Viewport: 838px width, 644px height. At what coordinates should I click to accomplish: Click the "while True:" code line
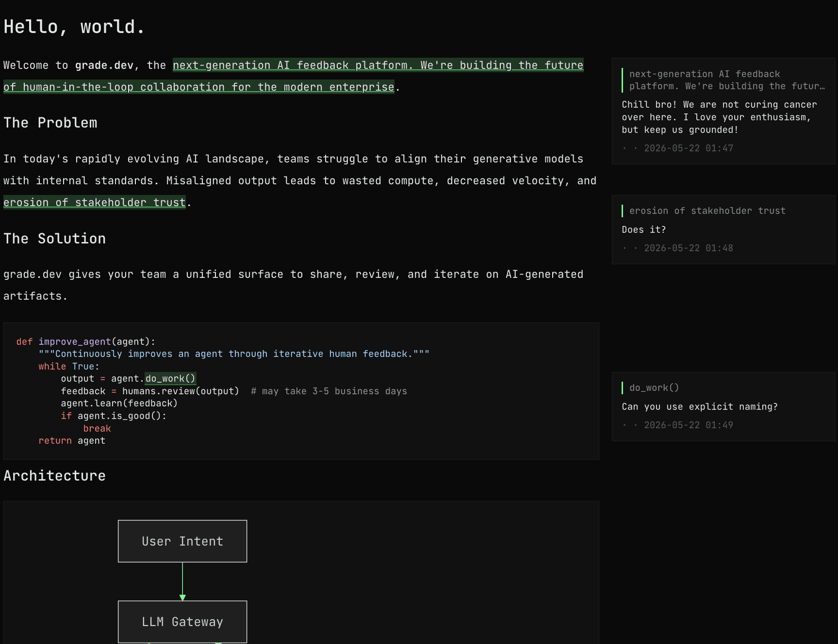coord(69,366)
